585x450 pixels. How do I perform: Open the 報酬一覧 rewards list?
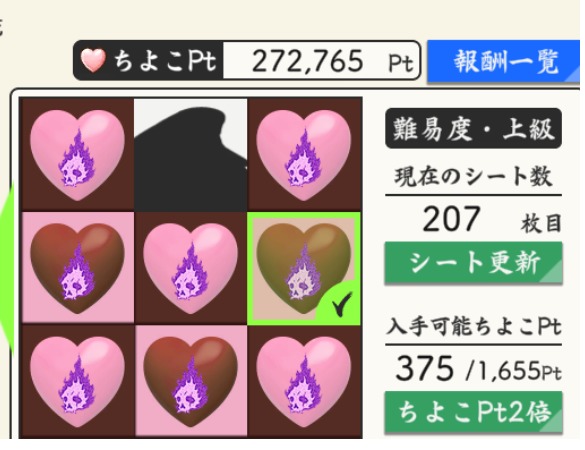[x=506, y=61]
